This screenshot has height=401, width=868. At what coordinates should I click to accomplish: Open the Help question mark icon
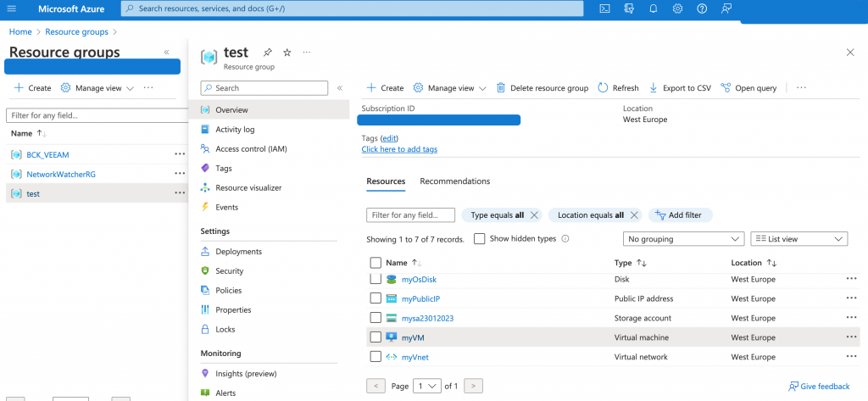[702, 8]
